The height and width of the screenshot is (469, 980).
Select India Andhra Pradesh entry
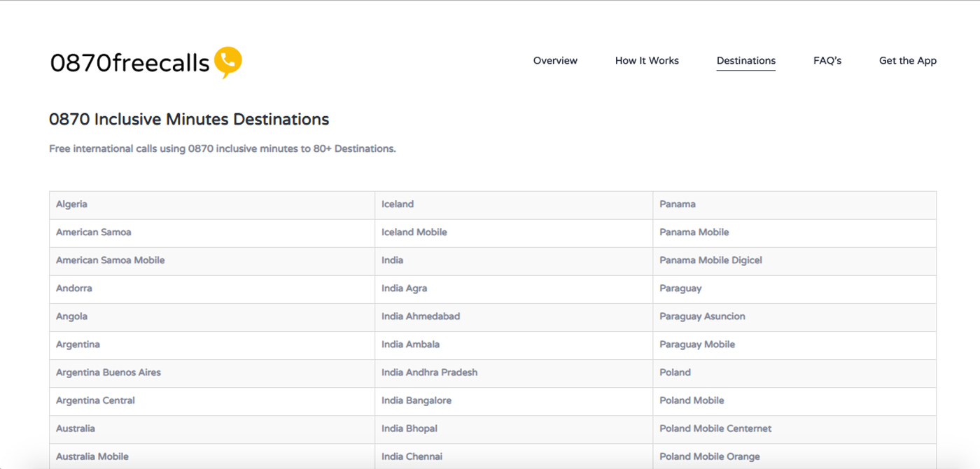[x=514, y=372]
